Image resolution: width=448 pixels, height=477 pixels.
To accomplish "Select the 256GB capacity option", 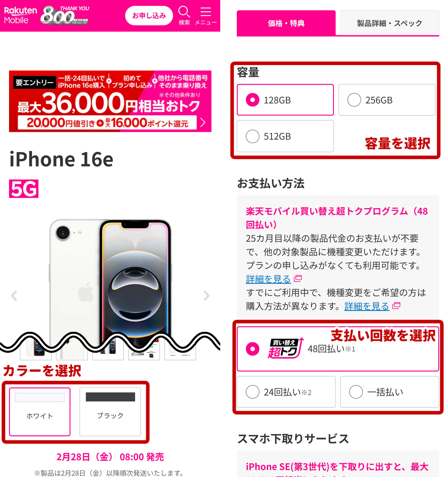I will click(x=387, y=100).
